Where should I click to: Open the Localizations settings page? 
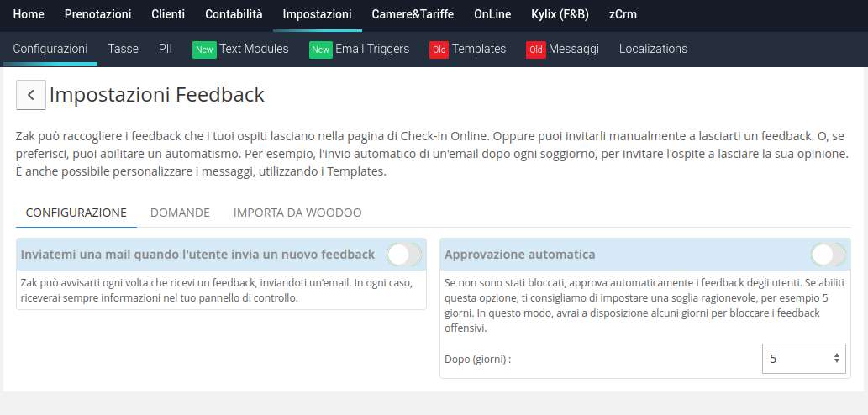(x=653, y=49)
